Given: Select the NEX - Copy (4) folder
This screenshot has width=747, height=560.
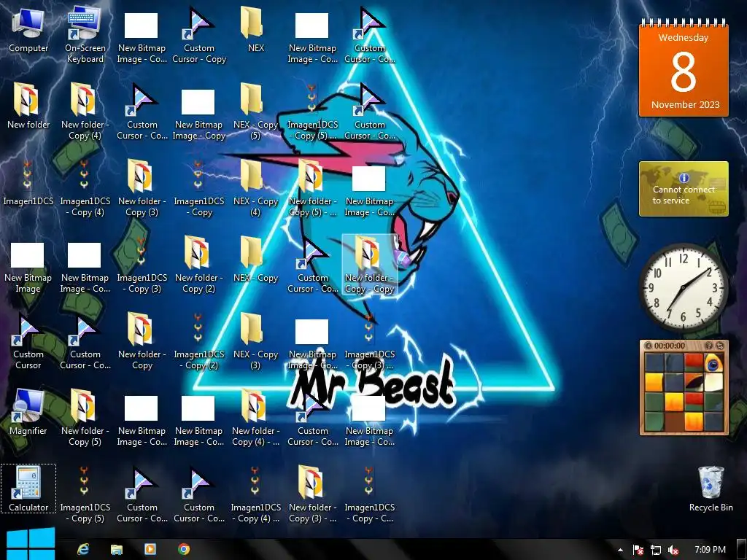Looking at the screenshot, I should (255, 188).
